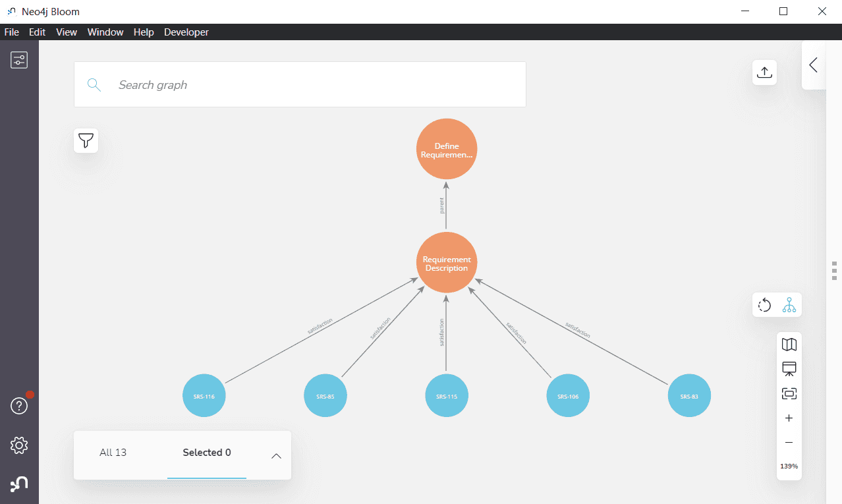Open the View menu
This screenshot has width=842, height=504.
[67, 32]
